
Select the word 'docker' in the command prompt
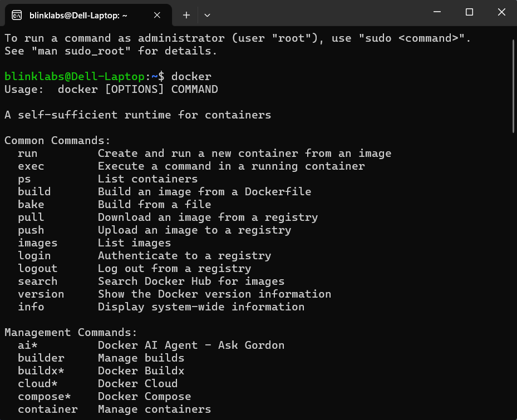[x=191, y=76]
